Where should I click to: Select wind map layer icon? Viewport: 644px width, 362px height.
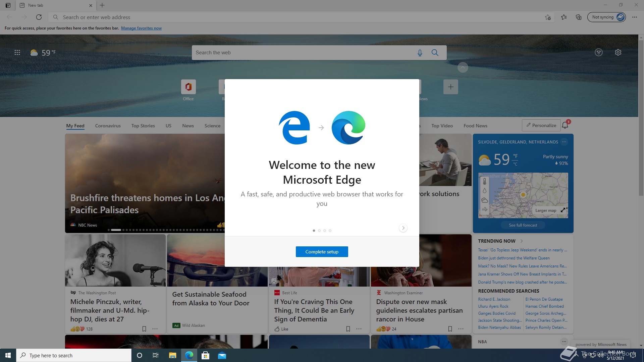click(484, 209)
